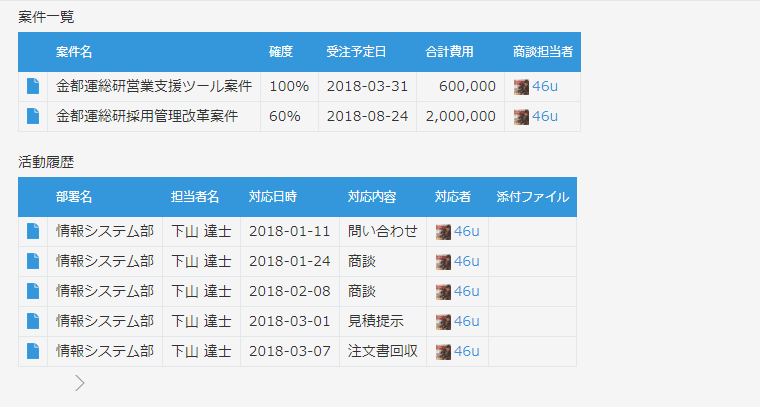Click date 2018-03-31

[367, 86]
